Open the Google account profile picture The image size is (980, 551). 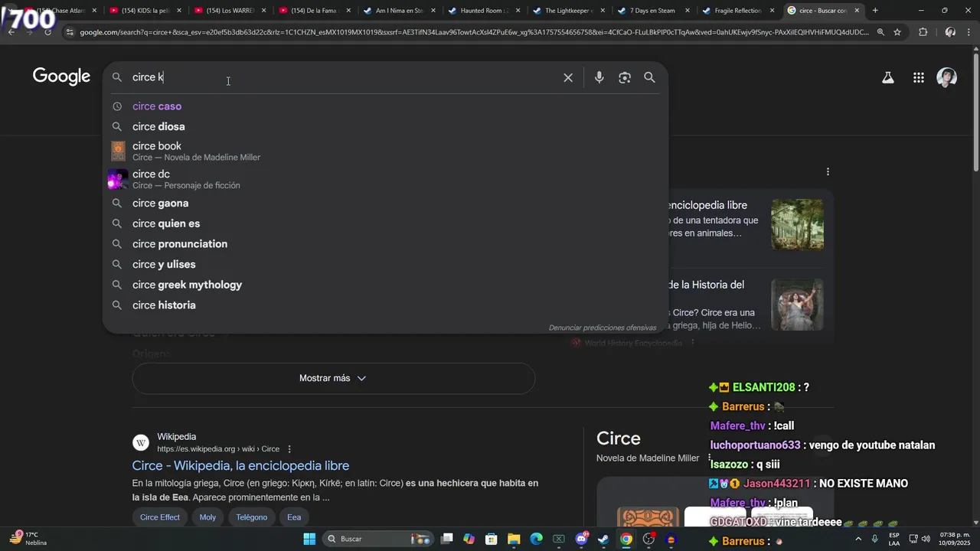(x=947, y=77)
